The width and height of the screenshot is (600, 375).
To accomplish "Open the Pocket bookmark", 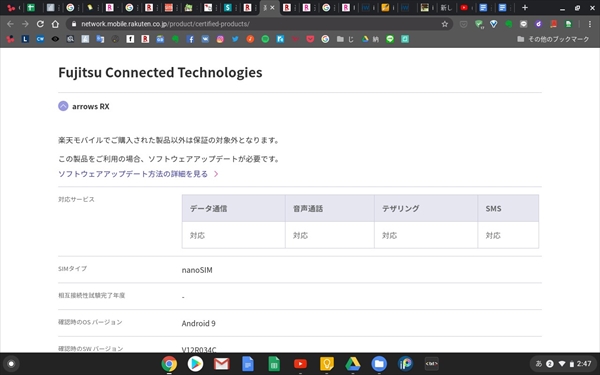I will (x=310, y=39).
